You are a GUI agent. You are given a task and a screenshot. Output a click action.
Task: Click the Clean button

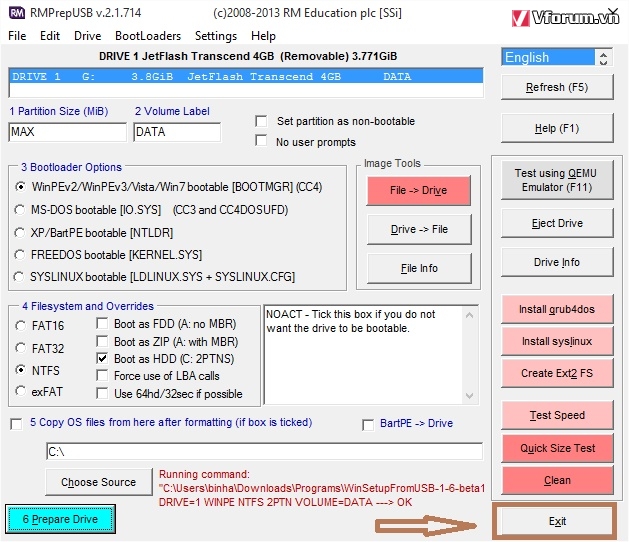pyautogui.click(x=557, y=480)
